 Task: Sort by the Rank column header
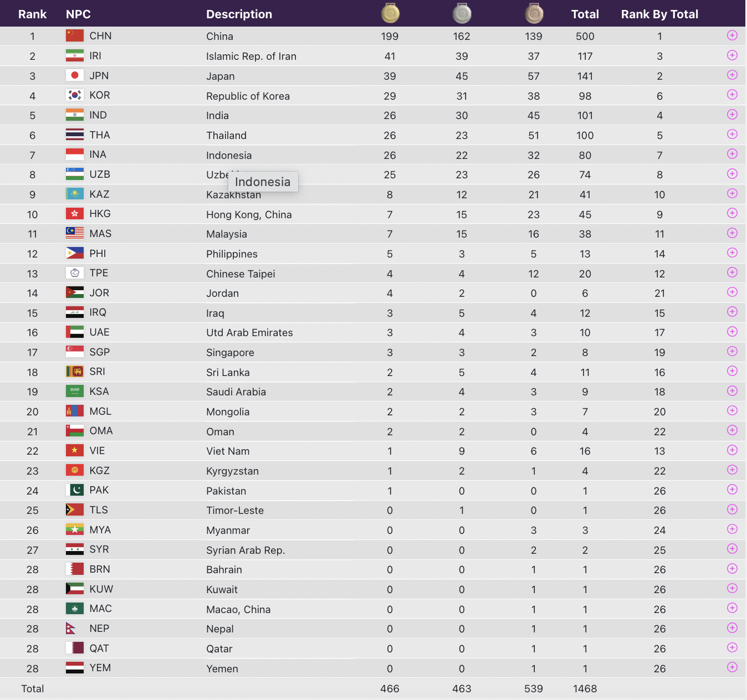pyautogui.click(x=32, y=14)
